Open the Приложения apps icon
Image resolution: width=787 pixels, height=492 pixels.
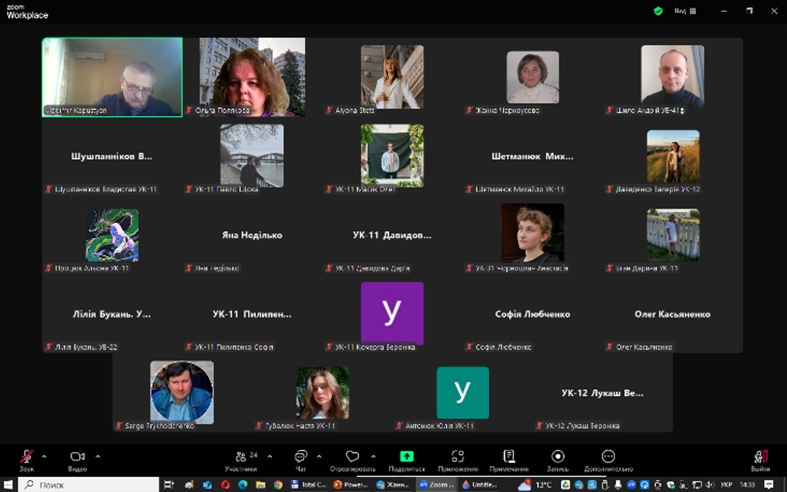pos(457,459)
